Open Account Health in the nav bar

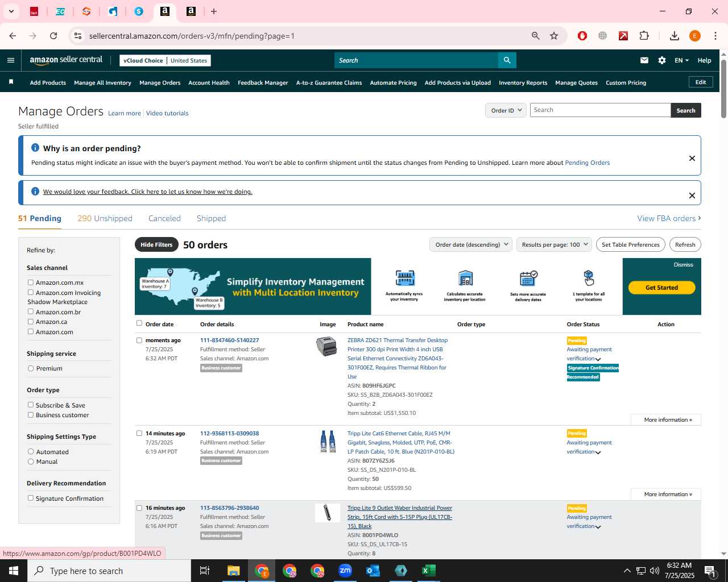click(x=209, y=82)
